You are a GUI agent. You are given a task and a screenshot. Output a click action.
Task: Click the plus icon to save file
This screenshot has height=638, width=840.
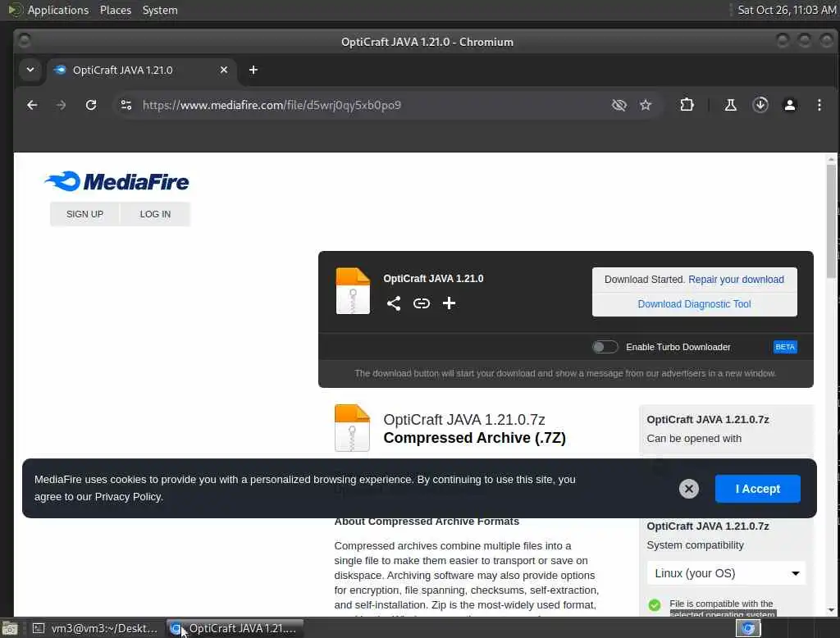(x=449, y=303)
